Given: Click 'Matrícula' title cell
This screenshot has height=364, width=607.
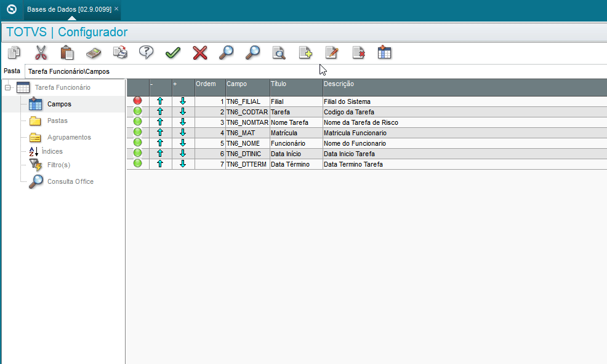Looking at the screenshot, I should click(296, 133).
